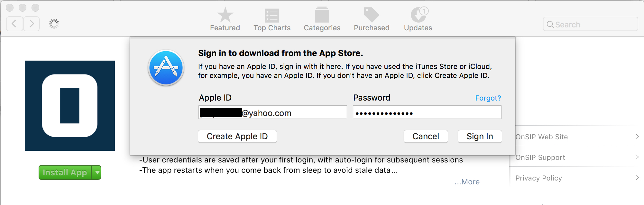Open the Forgot? password link
Image resolution: width=644 pixels, height=205 pixels.
point(488,98)
